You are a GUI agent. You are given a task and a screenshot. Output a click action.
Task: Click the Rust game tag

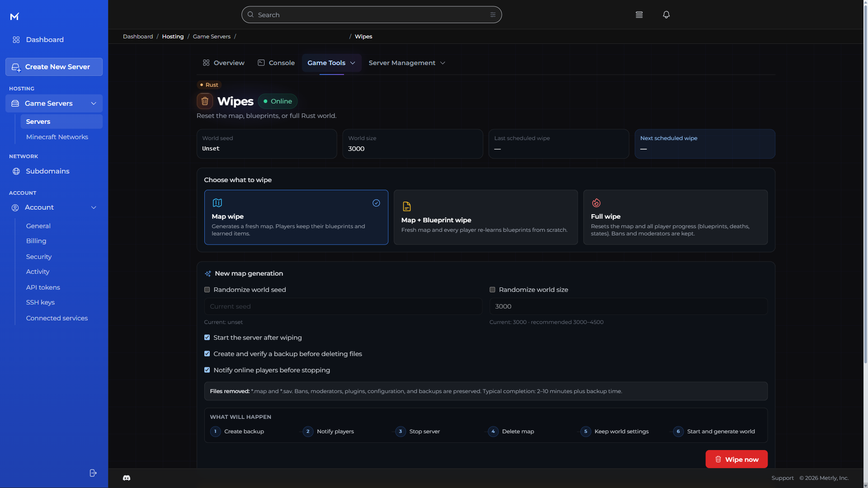click(x=209, y=85)
